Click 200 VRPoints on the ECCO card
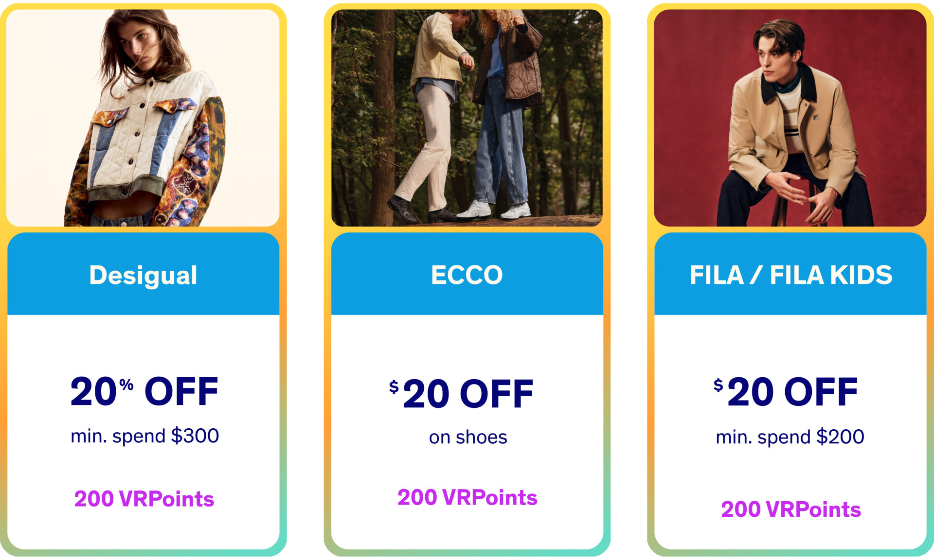 [x=467, y=498]
